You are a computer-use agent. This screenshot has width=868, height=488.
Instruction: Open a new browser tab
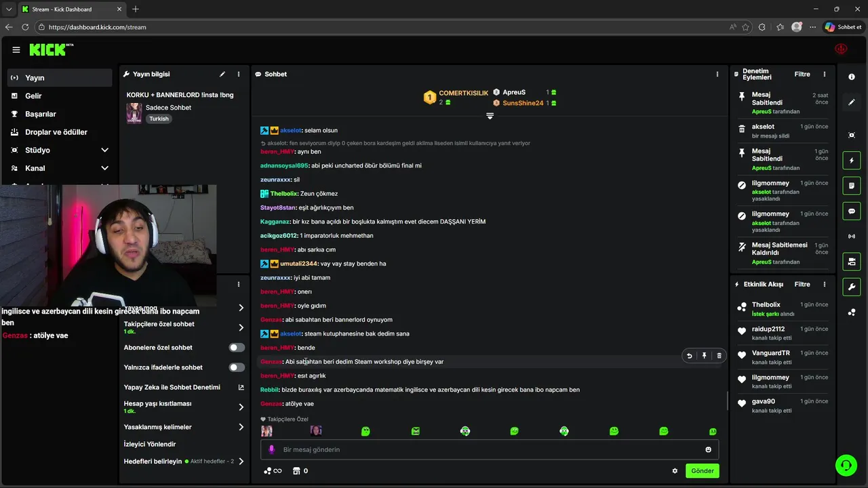pyautogui.click(x=136, y=9)
